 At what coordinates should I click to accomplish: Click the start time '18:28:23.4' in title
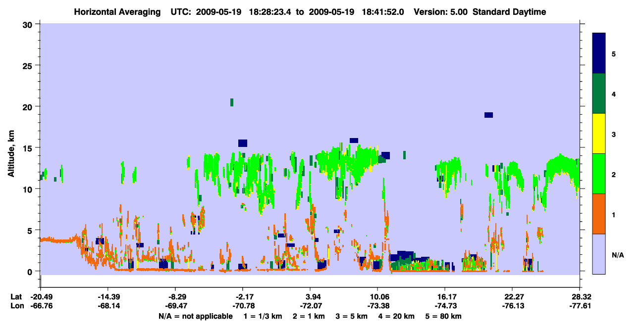[269, 12]
